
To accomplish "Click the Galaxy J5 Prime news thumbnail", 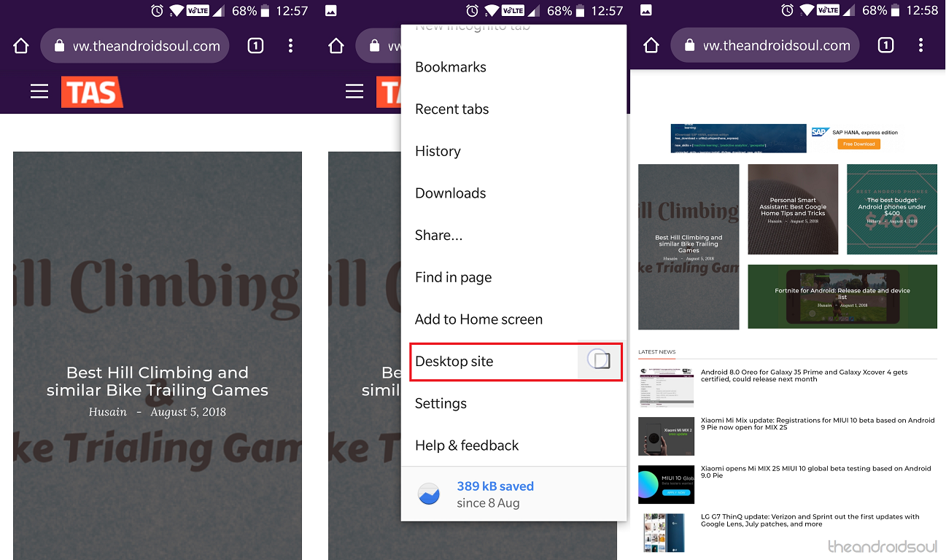I will click(x=666, y=387).
